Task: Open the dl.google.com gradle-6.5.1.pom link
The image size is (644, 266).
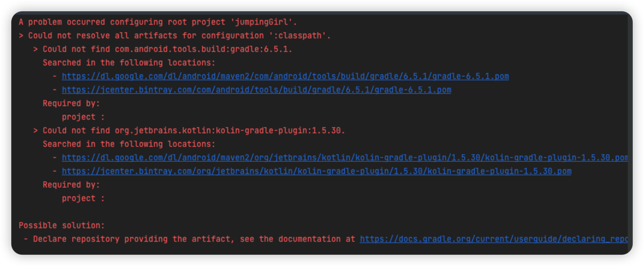Action: click(285, 76)
